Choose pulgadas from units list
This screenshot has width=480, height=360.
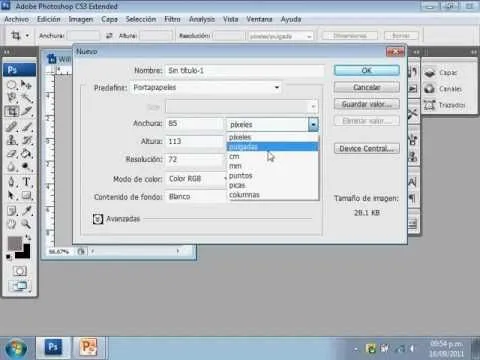coord(273,147)
